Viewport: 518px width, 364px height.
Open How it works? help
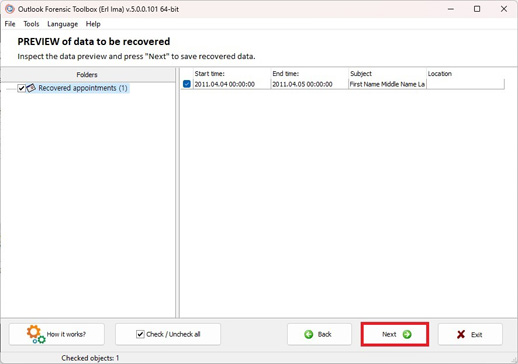click(x=57, y=334)
